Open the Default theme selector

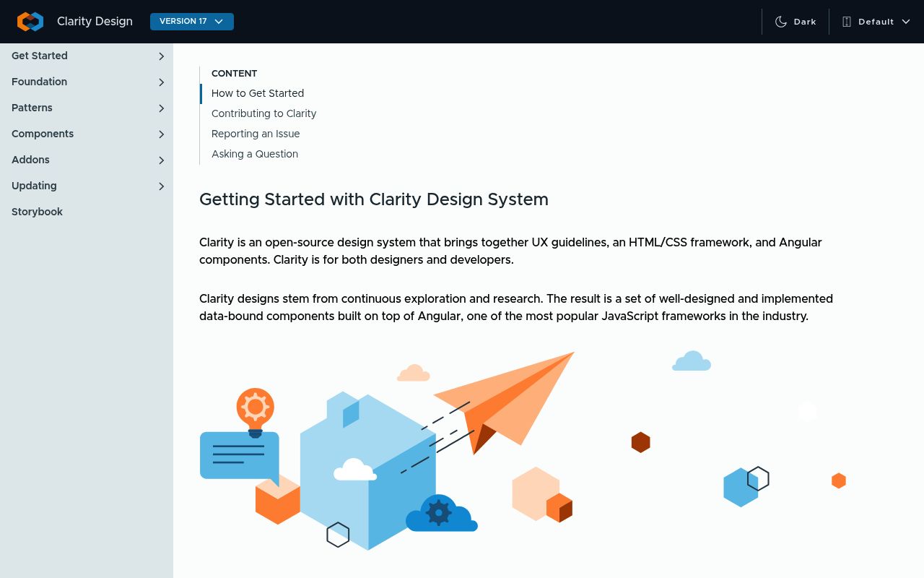tap(876, 22)
